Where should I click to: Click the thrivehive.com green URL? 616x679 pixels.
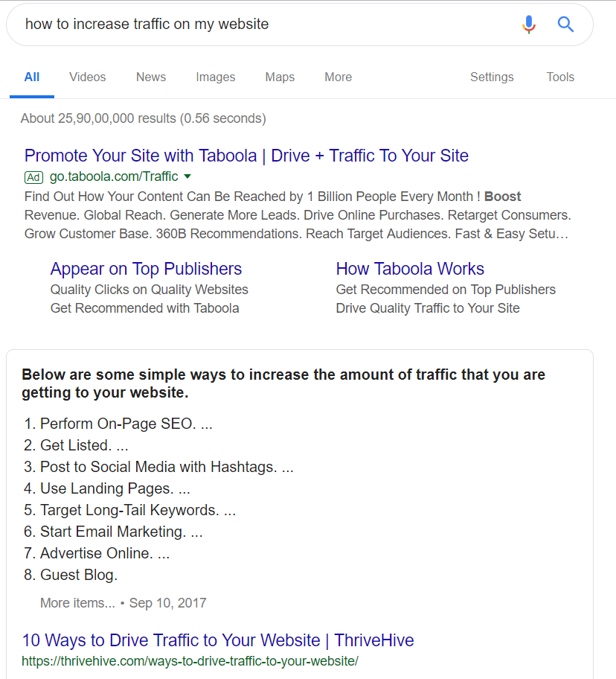click(190, 661)
